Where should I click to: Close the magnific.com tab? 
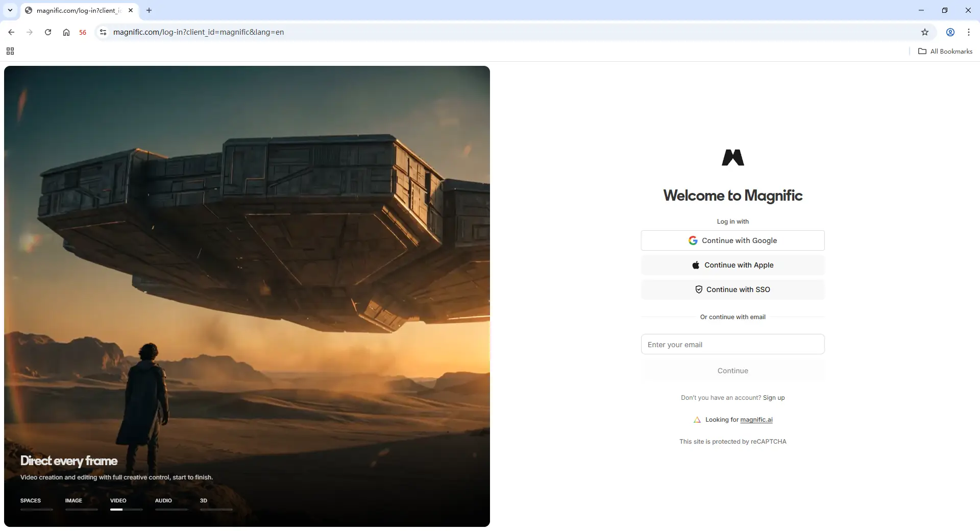click(x=131, y=10)
